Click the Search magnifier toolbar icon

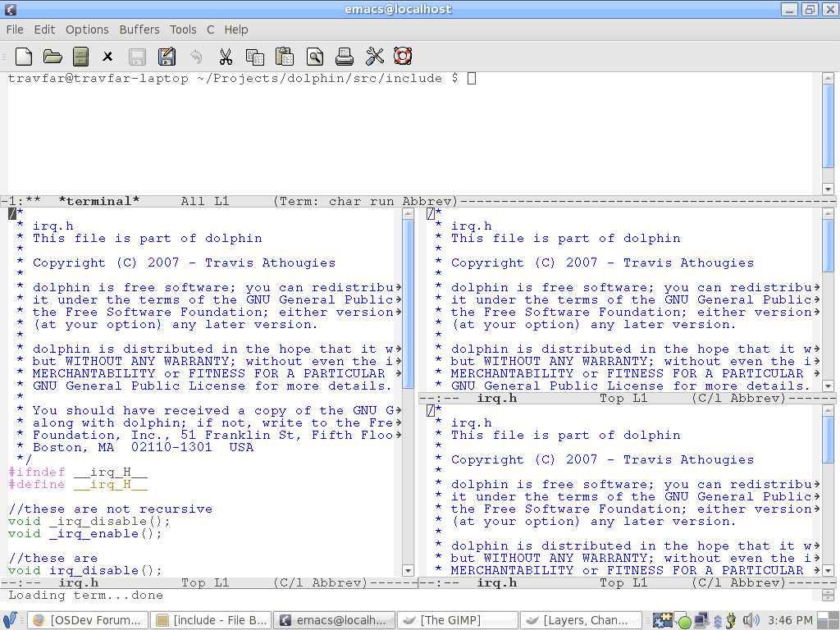314,57
